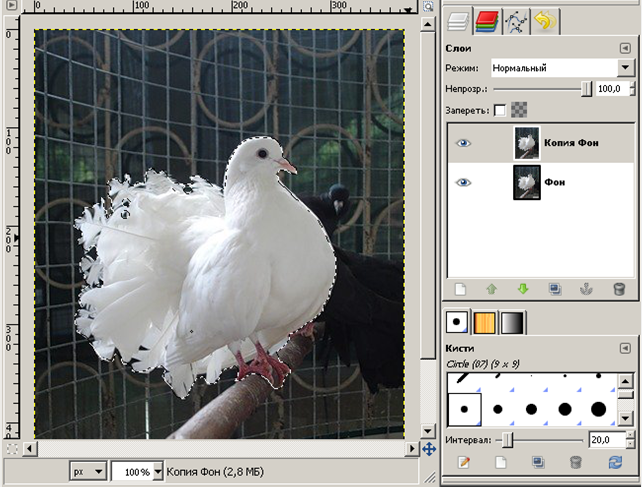Duplicate the selected brush
Viewport: 642px width, 487px height.
coord(538,462)
